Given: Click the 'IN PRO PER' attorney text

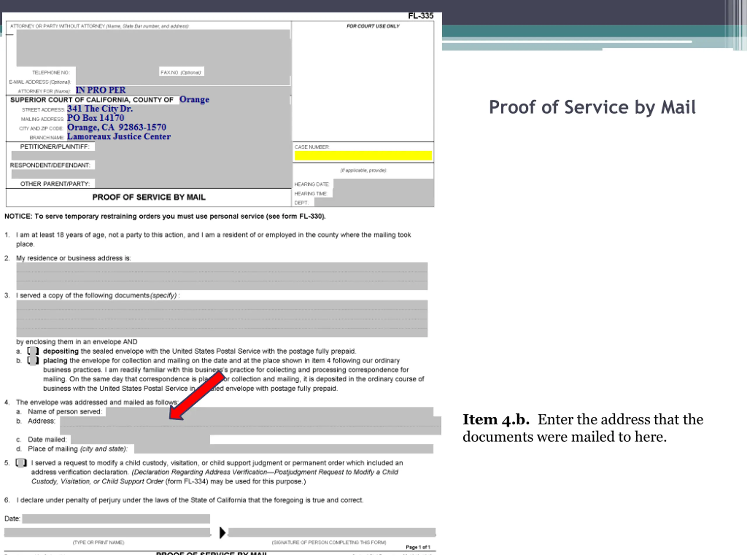Looking at the screenshot, I should (101, 90).
